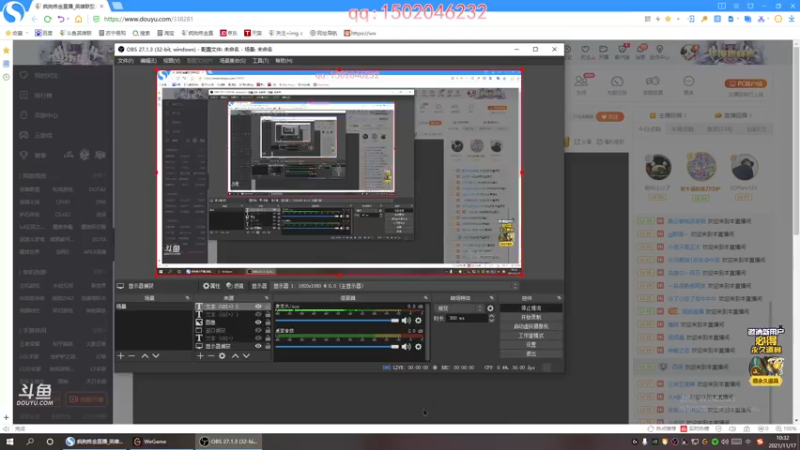Screen dimensions: 800x450
Task: Toggle lock on 文本 (GDI+) 3 source
Action: [268, 307]
